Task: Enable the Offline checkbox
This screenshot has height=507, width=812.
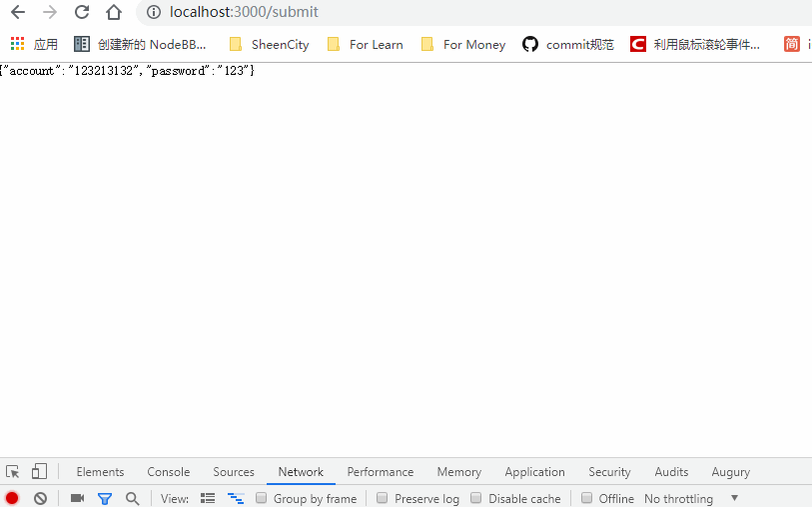Action: 586,498
